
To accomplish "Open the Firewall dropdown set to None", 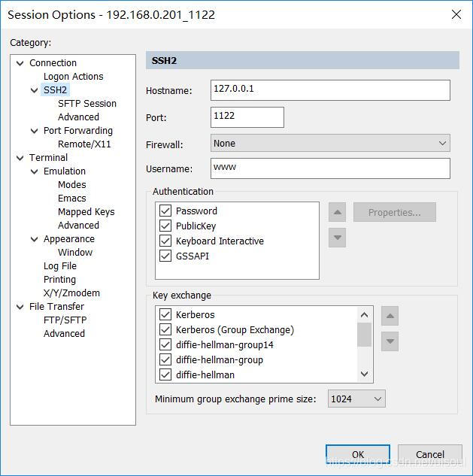I will tap(330, 143).
